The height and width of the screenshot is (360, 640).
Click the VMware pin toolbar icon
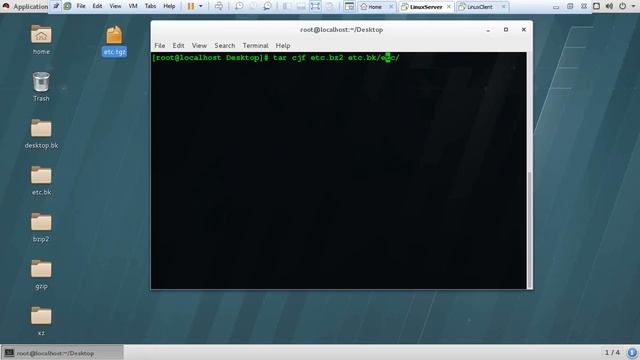56,6
